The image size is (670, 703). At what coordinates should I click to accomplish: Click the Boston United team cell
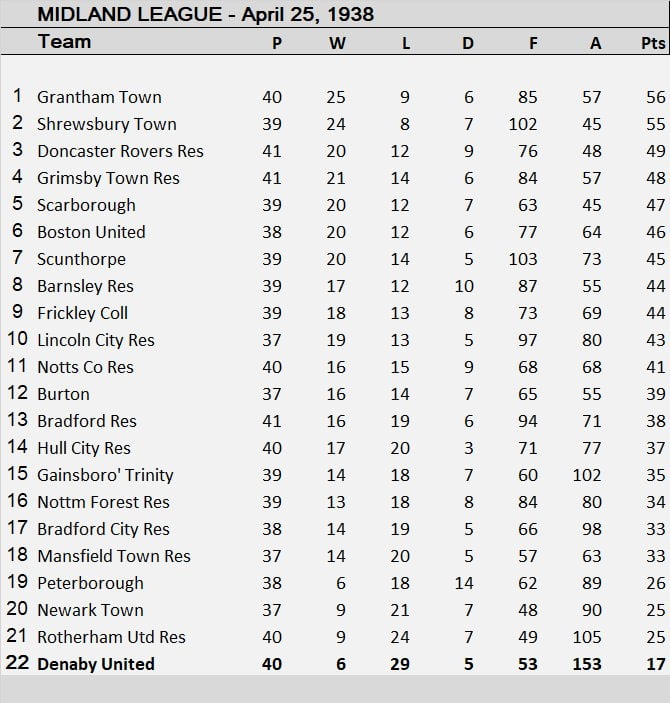[x=91, y=232]
